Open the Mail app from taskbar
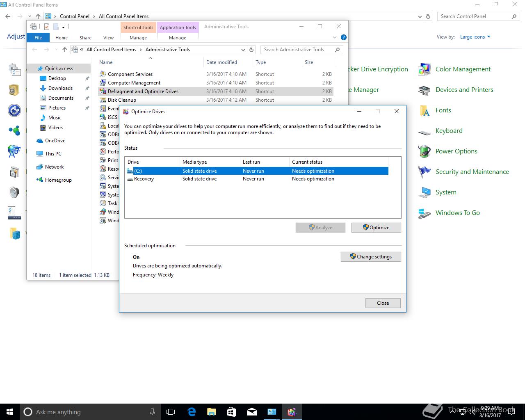Image resolution: width=525 pixels, height=420 pixels. pyautogui.click(x=251, y=412)
